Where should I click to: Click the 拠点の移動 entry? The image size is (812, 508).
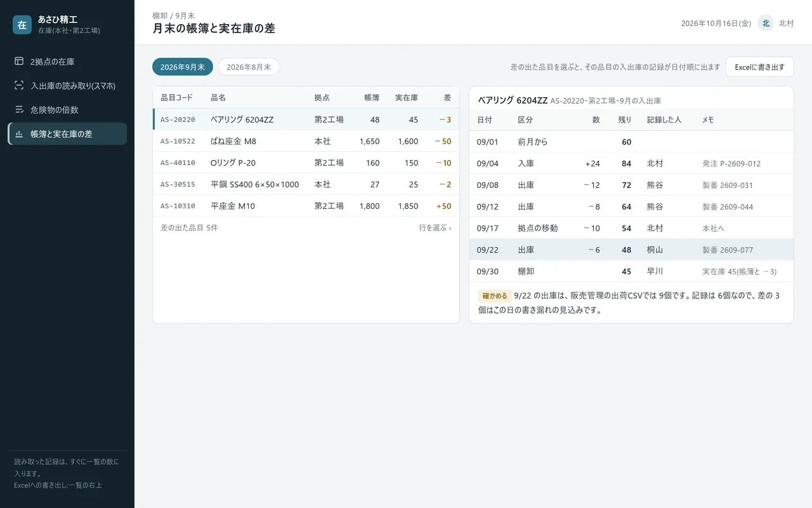(x=538, y=228)
